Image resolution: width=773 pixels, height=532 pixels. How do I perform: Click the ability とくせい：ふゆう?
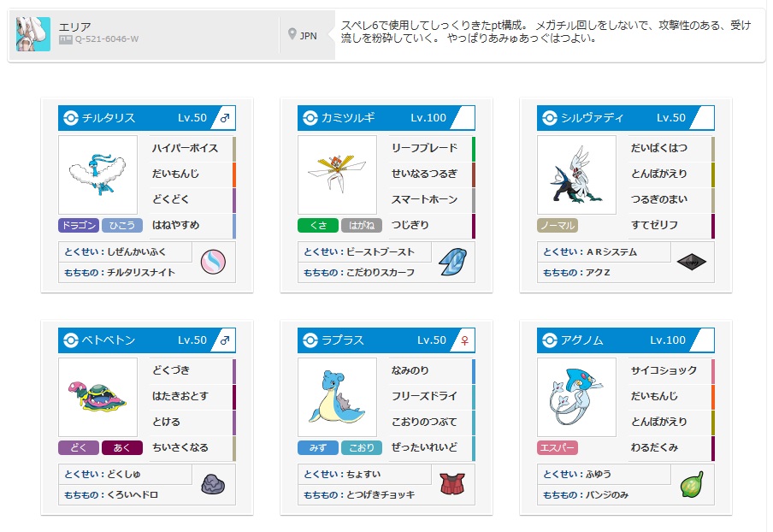tap(604, 475)
